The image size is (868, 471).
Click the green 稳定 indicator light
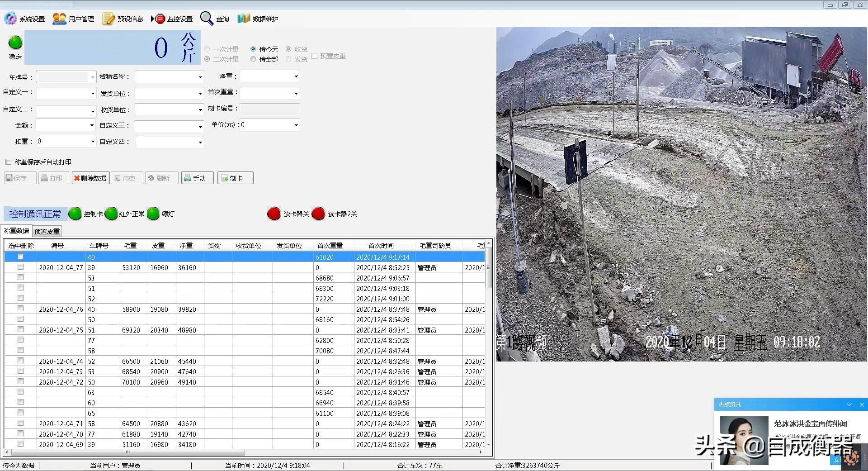(15, 43)
